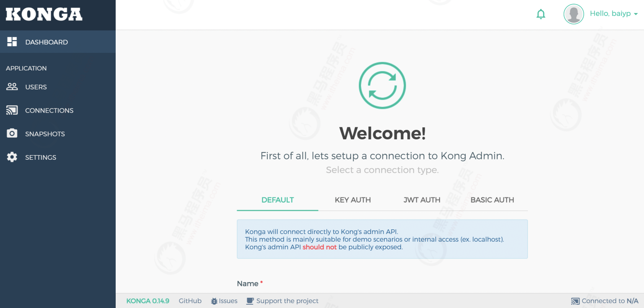The width and height of the screenshot is (644, 308).
Task: Click the connection status cast icon
Action: 575,301
